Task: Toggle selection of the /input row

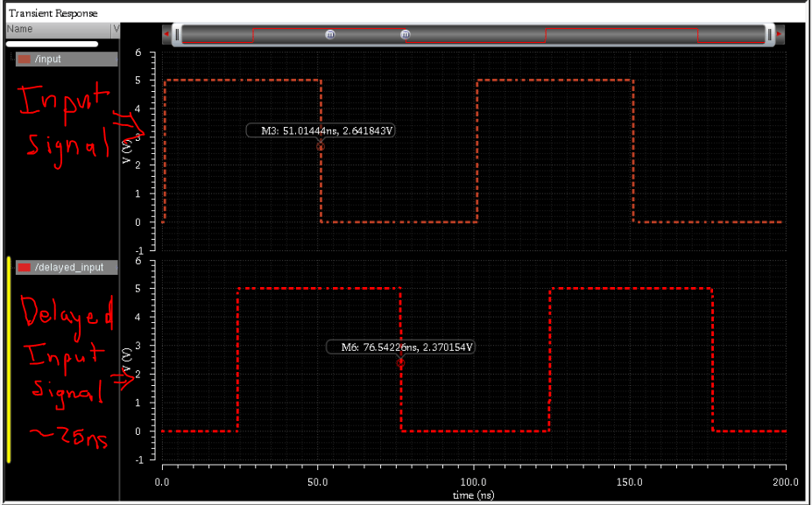Action: 66,59
